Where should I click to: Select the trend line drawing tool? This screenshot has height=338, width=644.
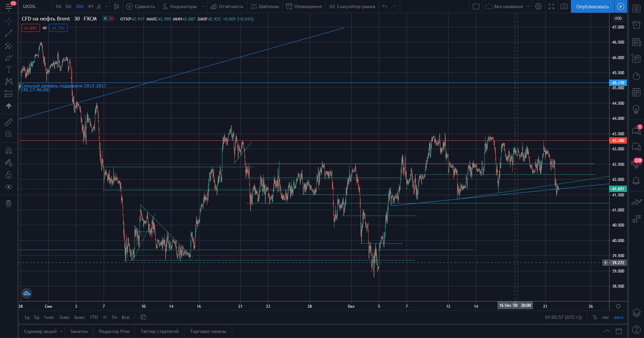click(x=9, y=33)
